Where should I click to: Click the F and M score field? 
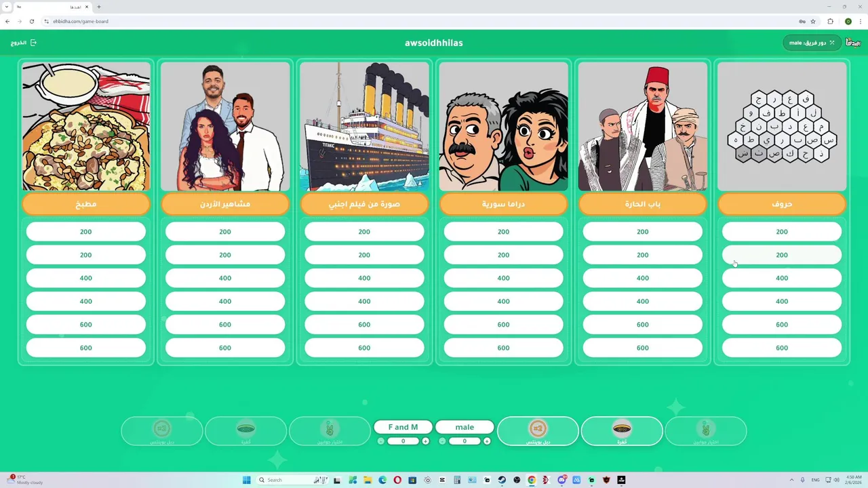coord(403,441)
